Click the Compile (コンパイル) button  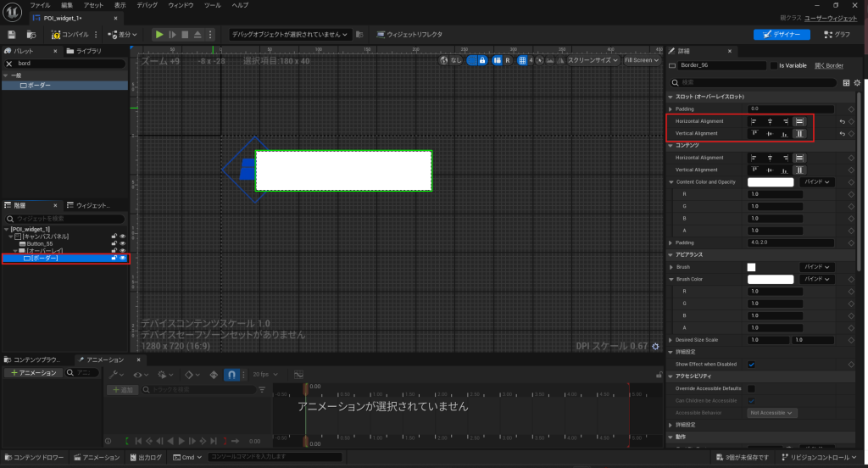click(x=71, y=35)
